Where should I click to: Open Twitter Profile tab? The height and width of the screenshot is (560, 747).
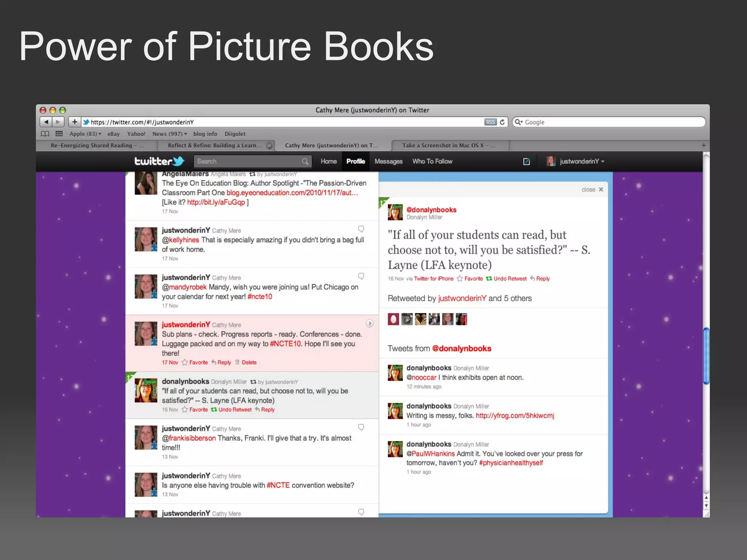(356, 161)
